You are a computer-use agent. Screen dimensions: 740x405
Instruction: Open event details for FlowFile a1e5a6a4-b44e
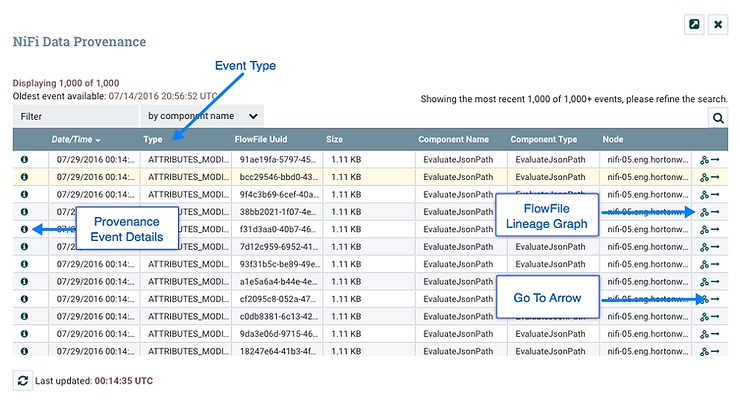pos(24,282)
